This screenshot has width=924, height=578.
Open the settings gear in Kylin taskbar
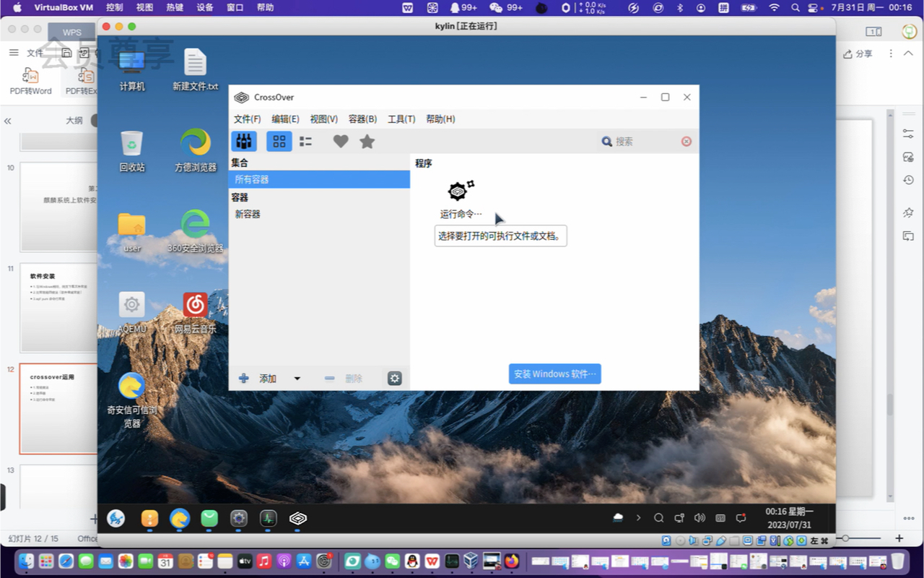(239, 518)
